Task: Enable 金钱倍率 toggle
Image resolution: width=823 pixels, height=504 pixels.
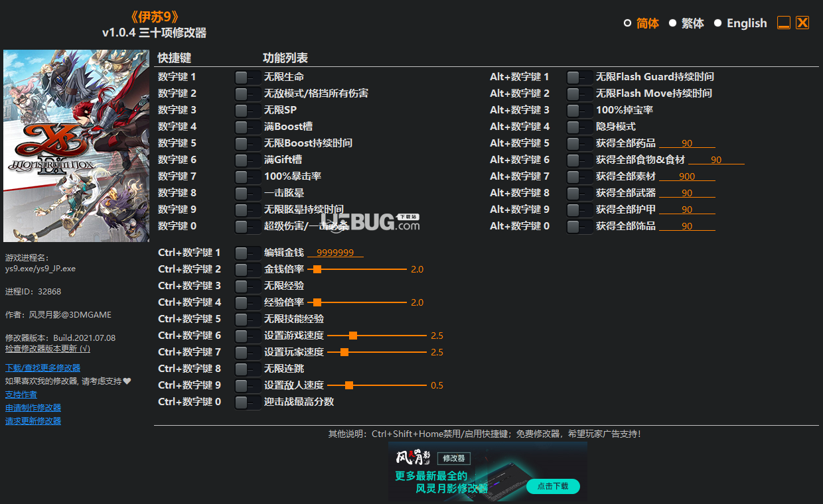Action: click(x=248, y=270)
